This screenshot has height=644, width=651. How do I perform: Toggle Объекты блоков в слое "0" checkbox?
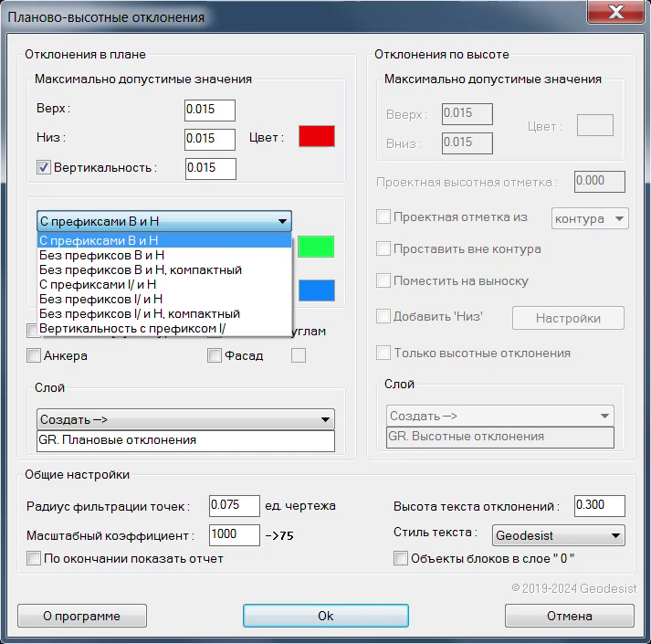[400, 558]
